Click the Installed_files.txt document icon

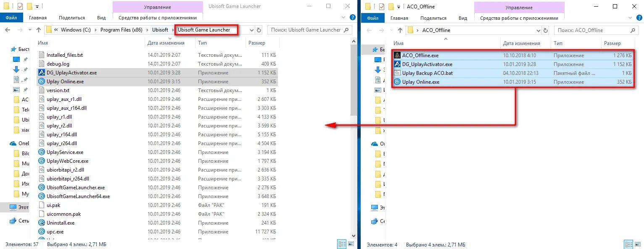[41, 55]
